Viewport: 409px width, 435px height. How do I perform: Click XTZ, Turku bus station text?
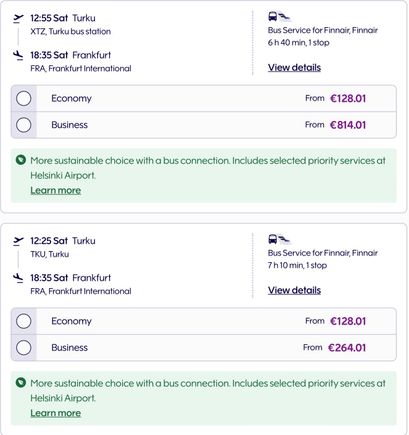[x=71, y=32]
